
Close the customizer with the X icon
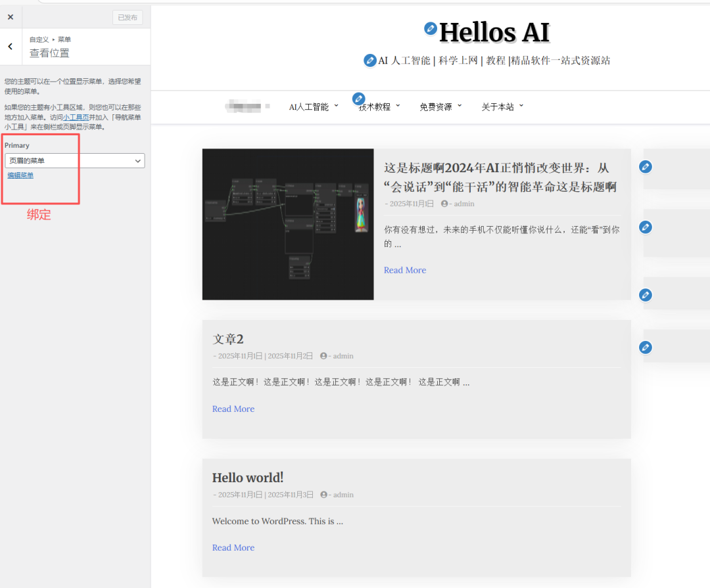[11, 18]
